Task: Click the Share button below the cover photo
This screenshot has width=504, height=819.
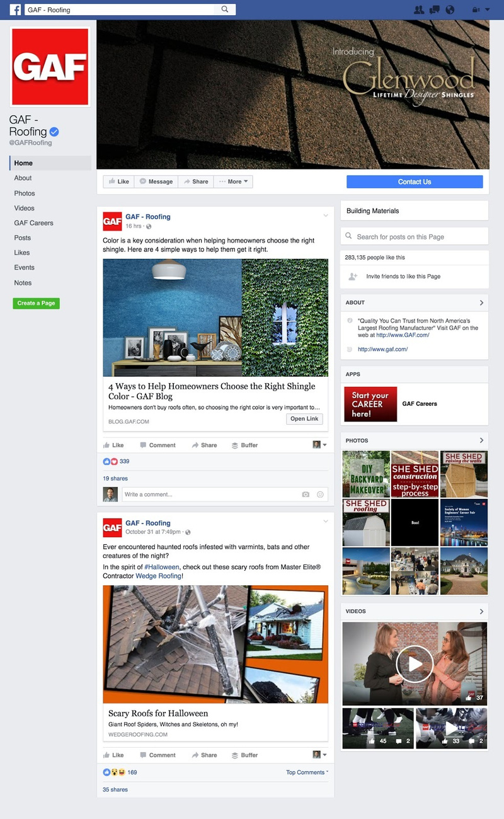Action: coord(196,181)
